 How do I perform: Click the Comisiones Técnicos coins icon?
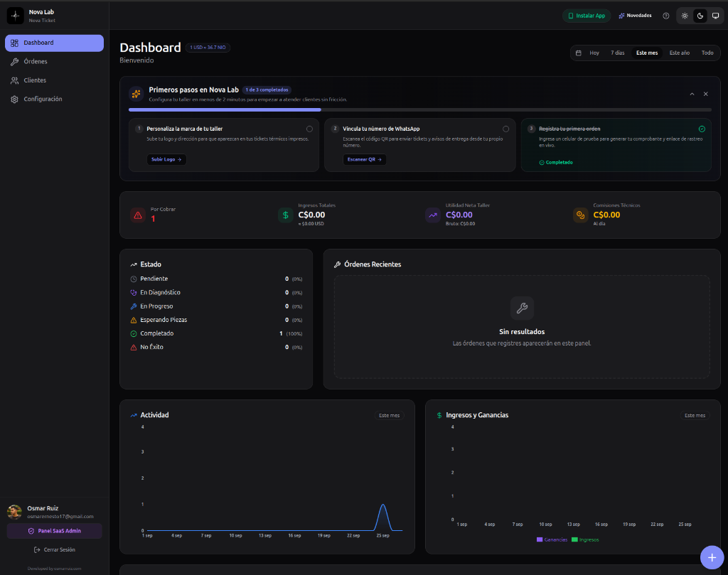click(580, 215)
